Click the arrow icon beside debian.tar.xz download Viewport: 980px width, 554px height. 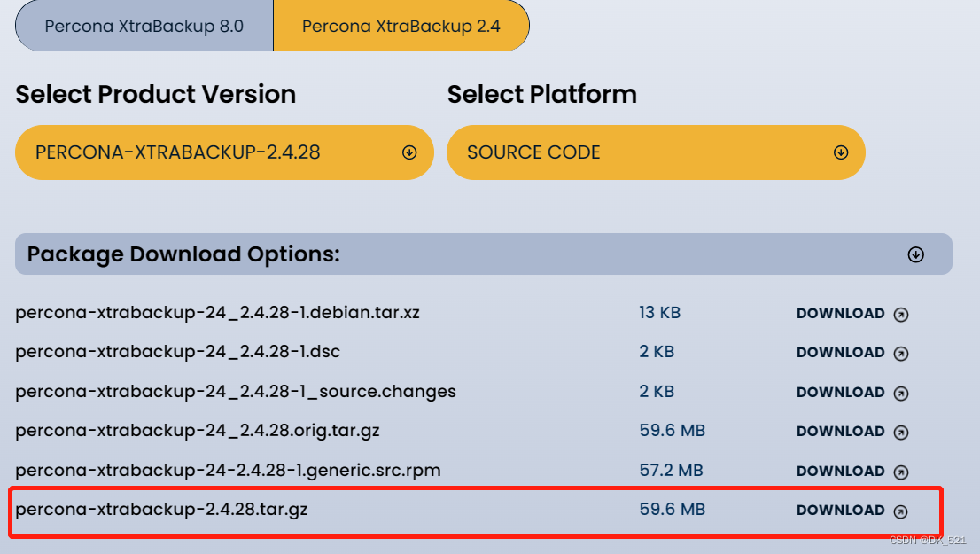[x=900, y=315]
